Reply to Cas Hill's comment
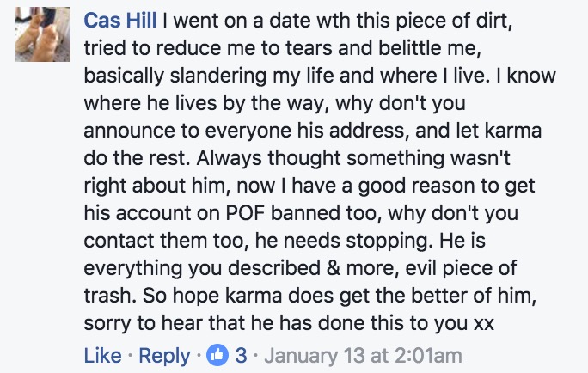 (x=164, y=355)
